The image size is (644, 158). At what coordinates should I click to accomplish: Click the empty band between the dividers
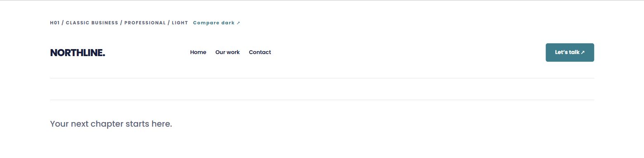pos(322,89)
